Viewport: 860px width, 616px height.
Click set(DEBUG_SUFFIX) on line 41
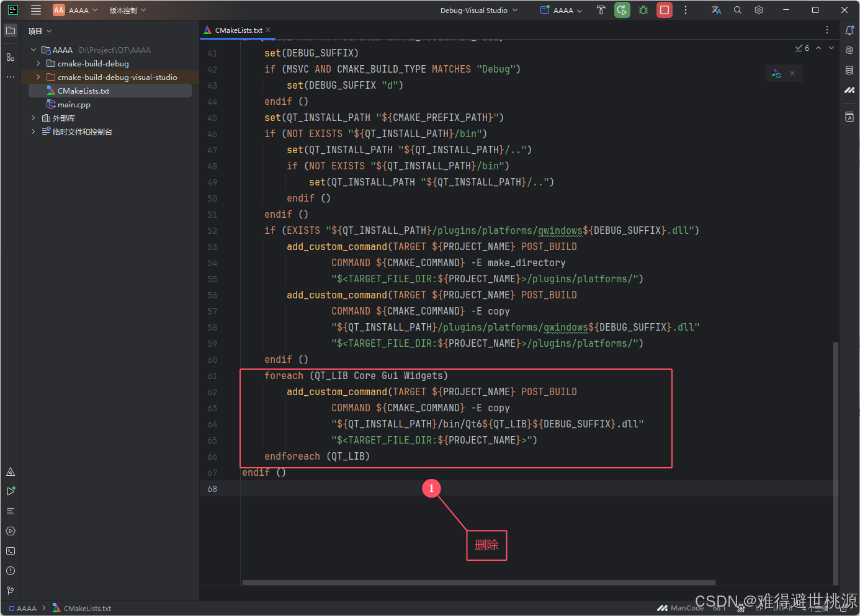(311, 53)
